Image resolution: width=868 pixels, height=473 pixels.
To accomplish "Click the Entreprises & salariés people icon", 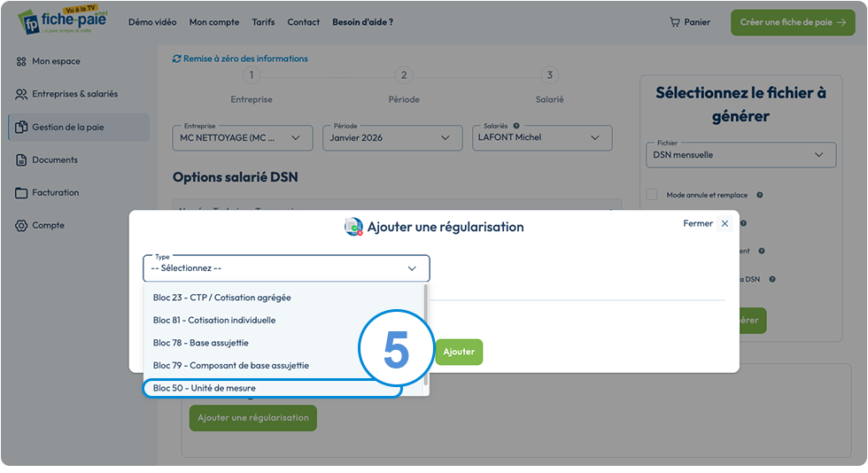I will [21, 94].
